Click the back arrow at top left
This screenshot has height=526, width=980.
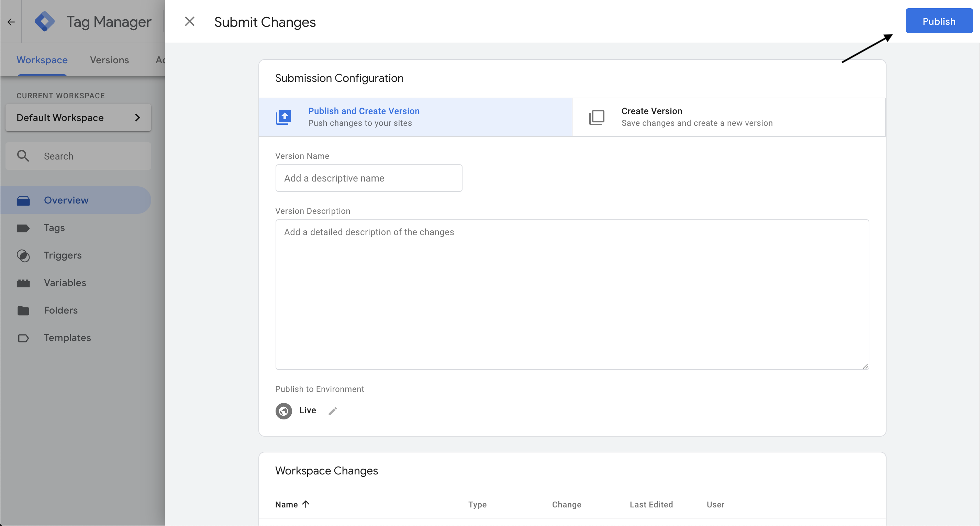10,22
